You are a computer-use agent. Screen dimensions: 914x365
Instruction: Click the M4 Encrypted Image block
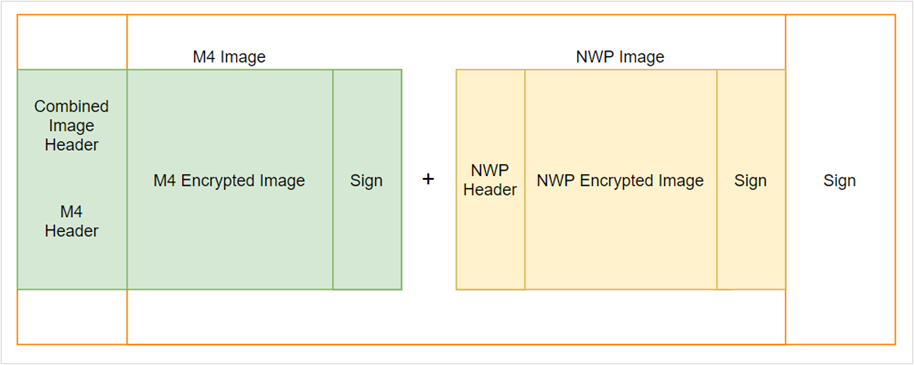pyautogui.click(x=230, y=180)
